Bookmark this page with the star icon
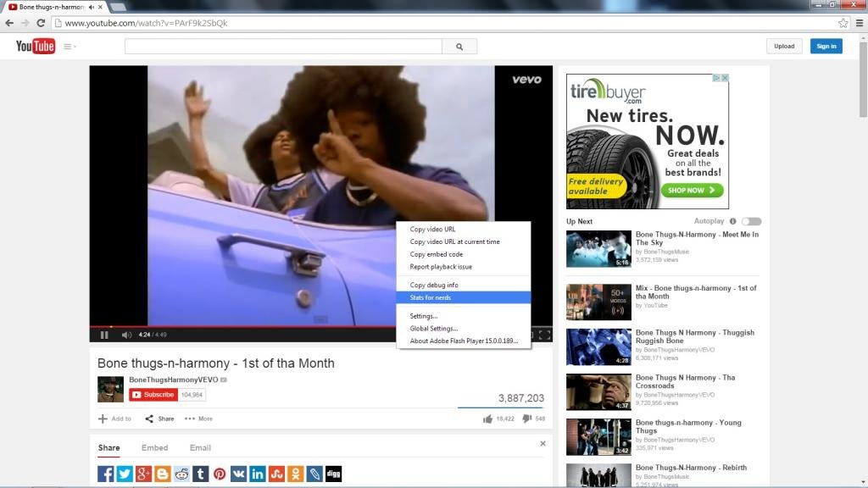 pyautogui.click(x=843, y=23)
